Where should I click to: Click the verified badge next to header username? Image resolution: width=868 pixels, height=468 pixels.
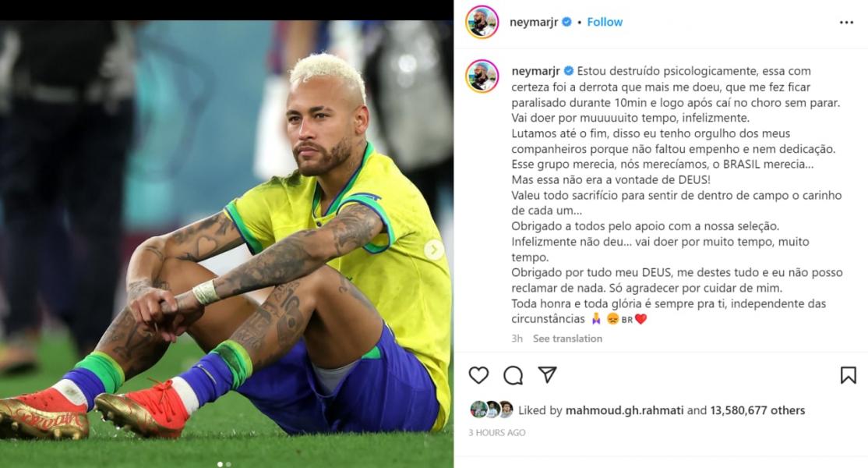point(567,22)
